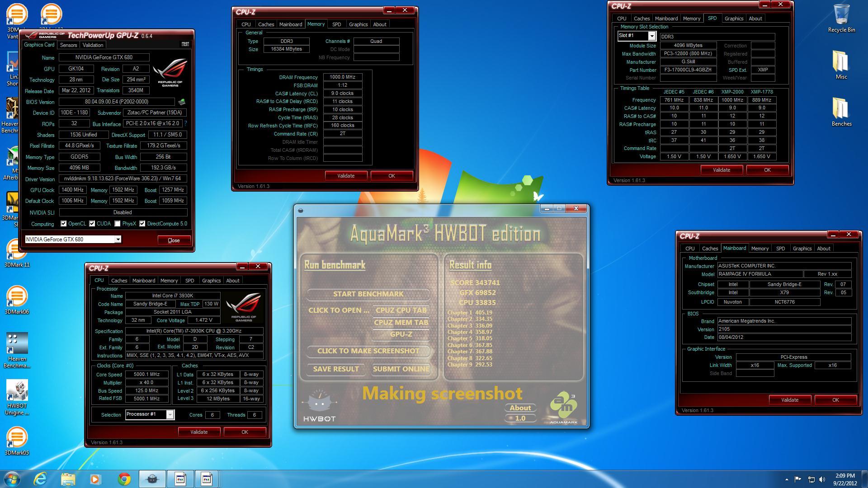The height and width of the screenshot is (488, 868).
Task: Open network status icon in system tray
Action: [811, 479]
